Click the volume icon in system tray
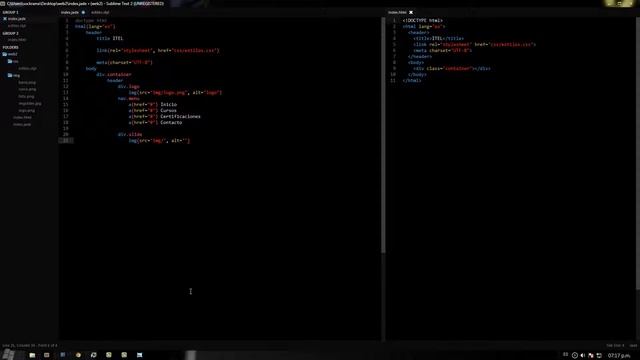This screenshot has height=360, width=640. pos(583,356)
